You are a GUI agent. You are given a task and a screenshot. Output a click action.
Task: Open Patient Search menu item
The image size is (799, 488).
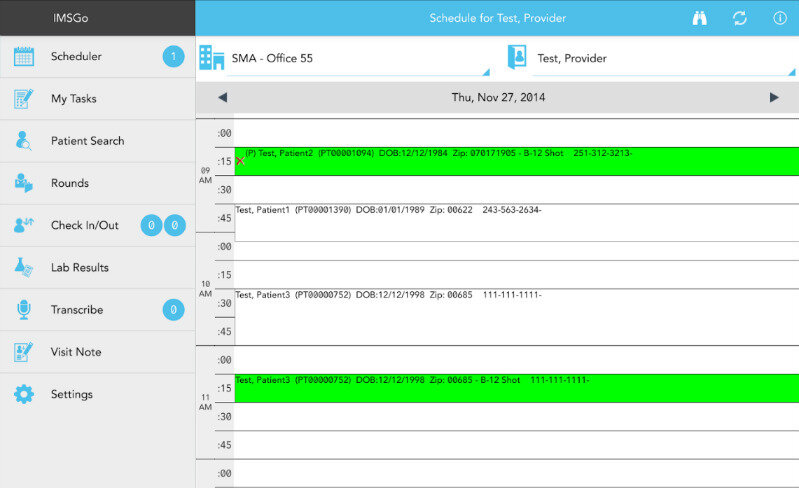[88, 141]
